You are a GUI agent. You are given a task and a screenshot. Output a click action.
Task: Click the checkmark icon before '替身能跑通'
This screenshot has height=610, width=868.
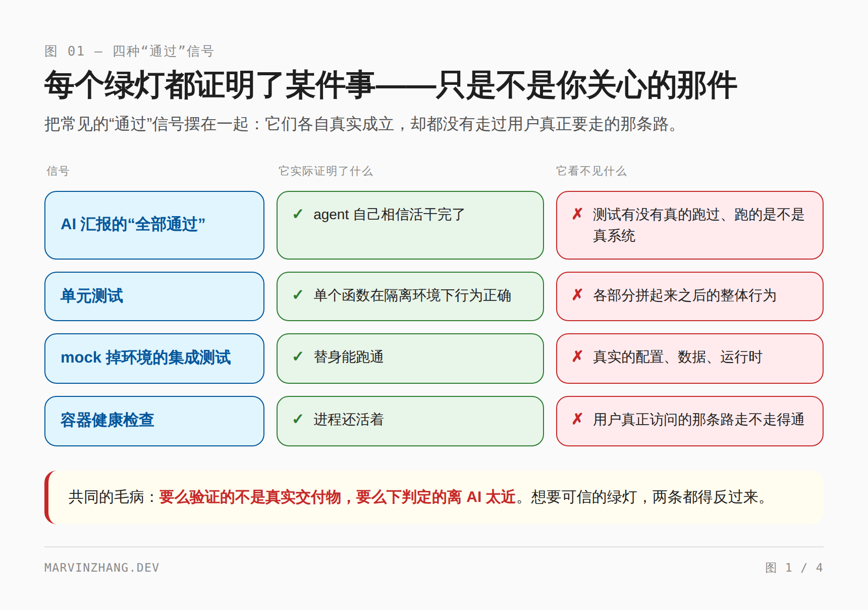click(x=298, y=357)
